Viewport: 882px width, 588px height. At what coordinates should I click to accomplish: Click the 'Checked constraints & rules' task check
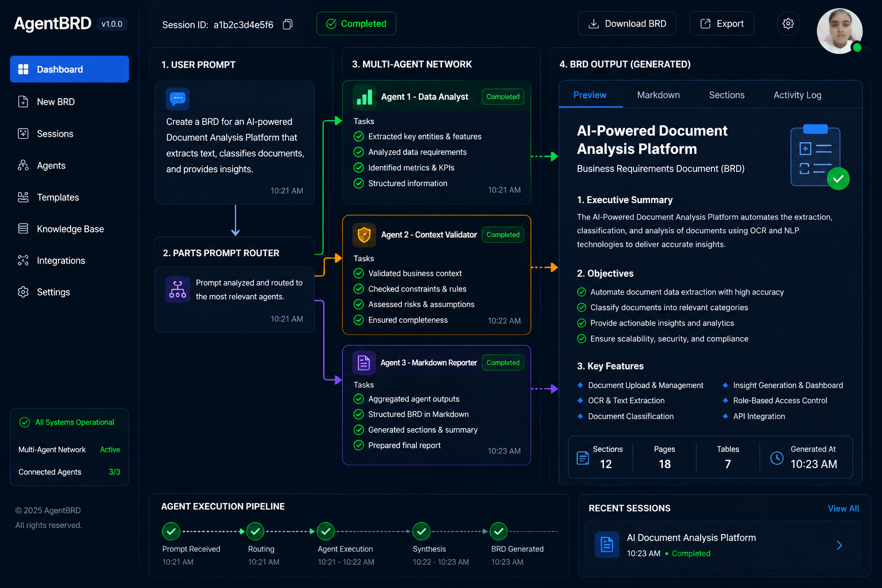(x=359, y=289)
